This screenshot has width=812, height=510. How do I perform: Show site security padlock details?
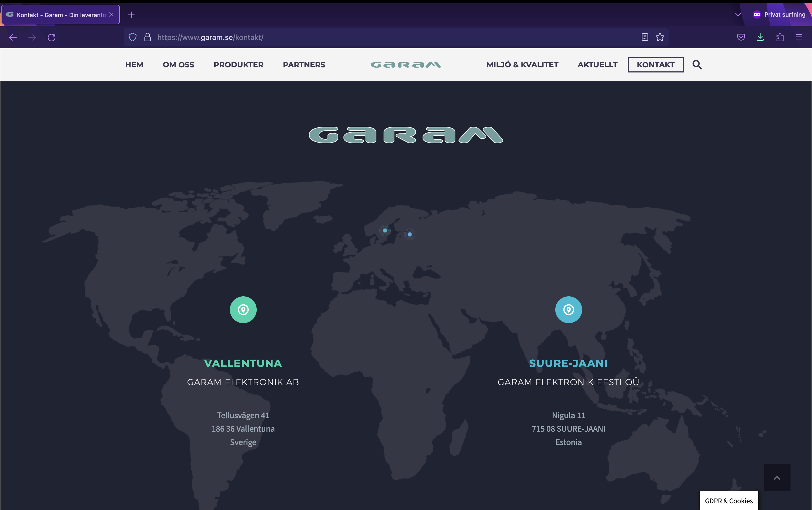tap(148, 37)
